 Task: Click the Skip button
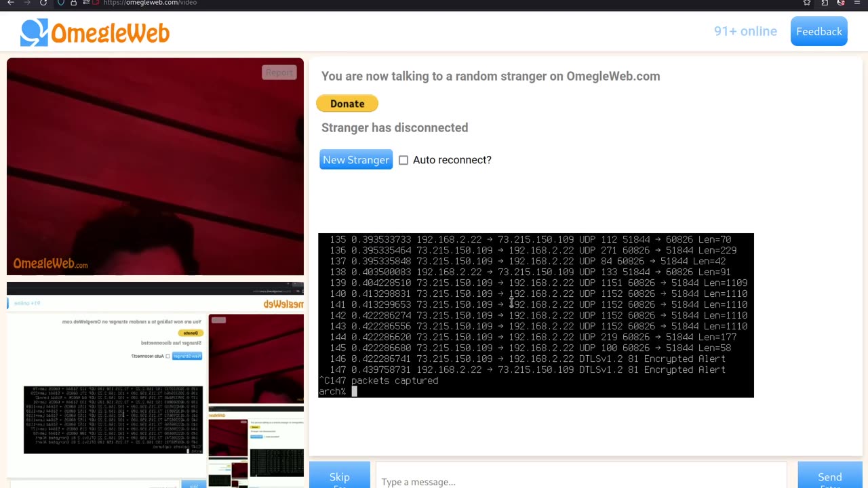point(340,476)
